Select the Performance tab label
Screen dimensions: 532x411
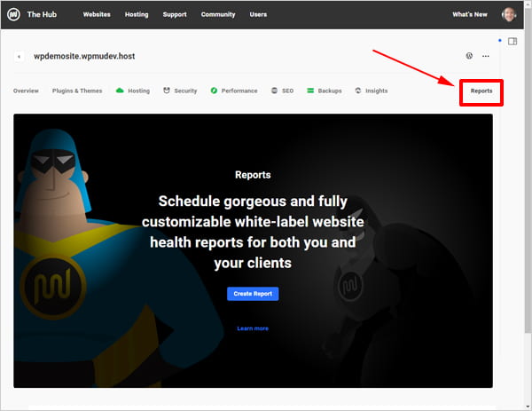click(x=239, y=91)
